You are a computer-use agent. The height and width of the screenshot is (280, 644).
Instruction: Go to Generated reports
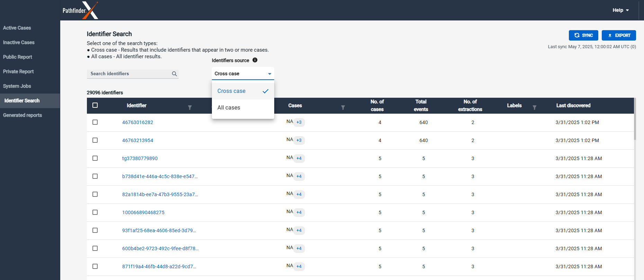[23, 115]
